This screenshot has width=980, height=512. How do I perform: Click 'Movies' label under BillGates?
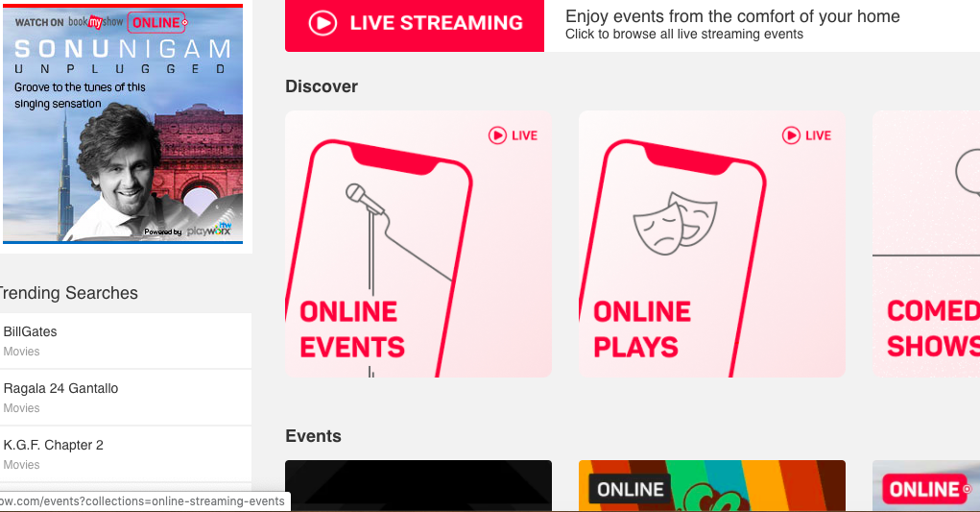(x=21, y=352)
